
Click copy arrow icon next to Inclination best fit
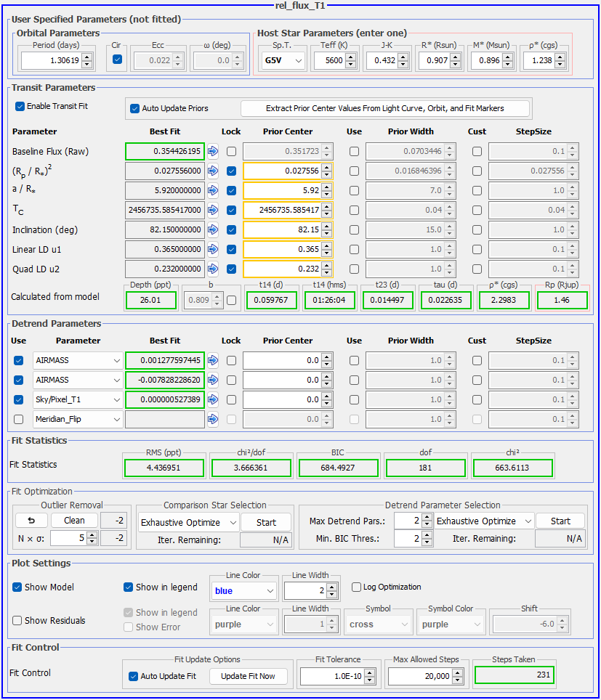point(213,230)
